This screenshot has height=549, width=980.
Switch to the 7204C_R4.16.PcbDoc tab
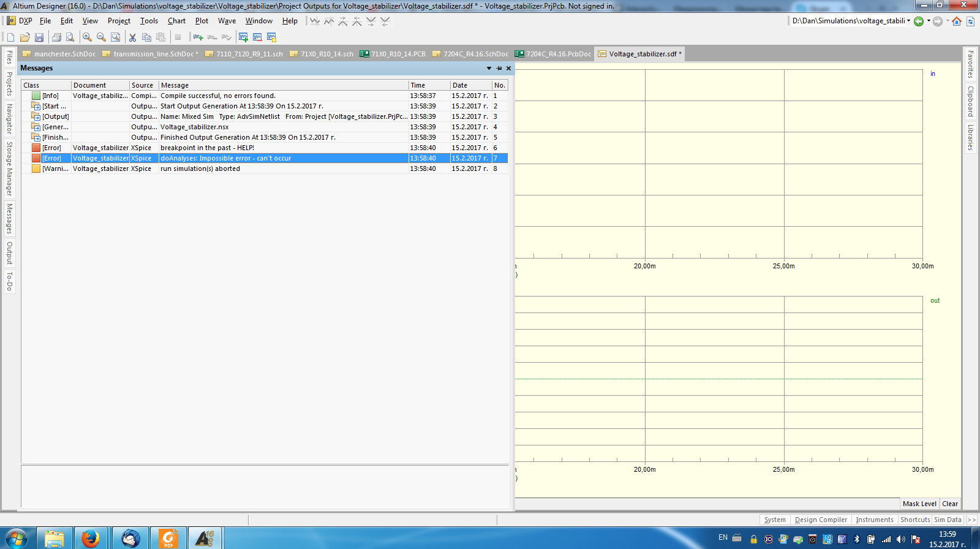553,54
